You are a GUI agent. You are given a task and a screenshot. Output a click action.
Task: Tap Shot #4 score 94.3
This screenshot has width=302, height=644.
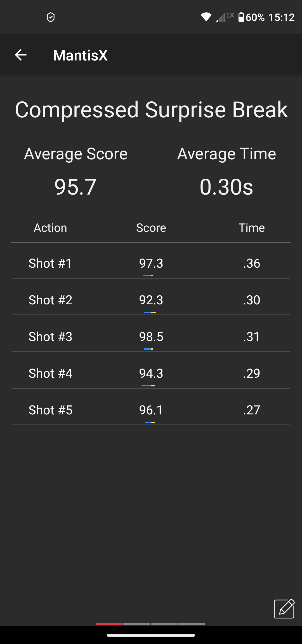click(151, 373)
